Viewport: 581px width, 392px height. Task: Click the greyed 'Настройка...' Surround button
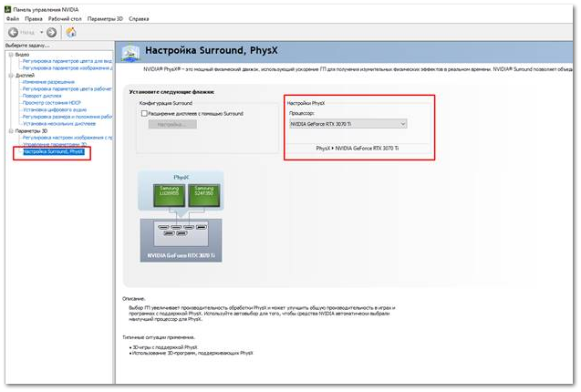point(172,125)
